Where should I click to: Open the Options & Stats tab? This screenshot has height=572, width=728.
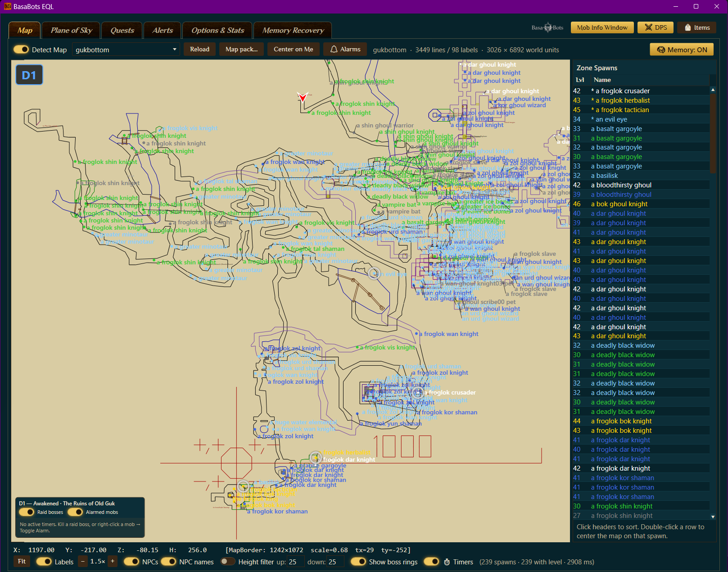(217, 30)
